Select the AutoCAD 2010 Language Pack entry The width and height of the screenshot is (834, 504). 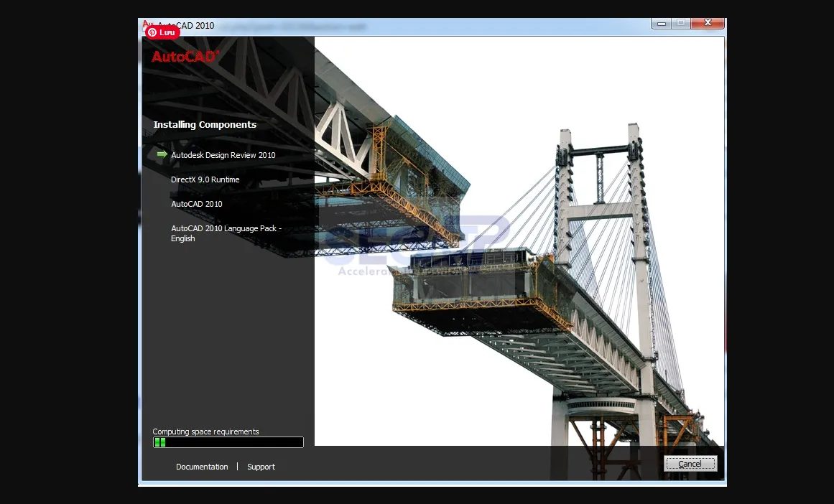(x=226, y=233)
